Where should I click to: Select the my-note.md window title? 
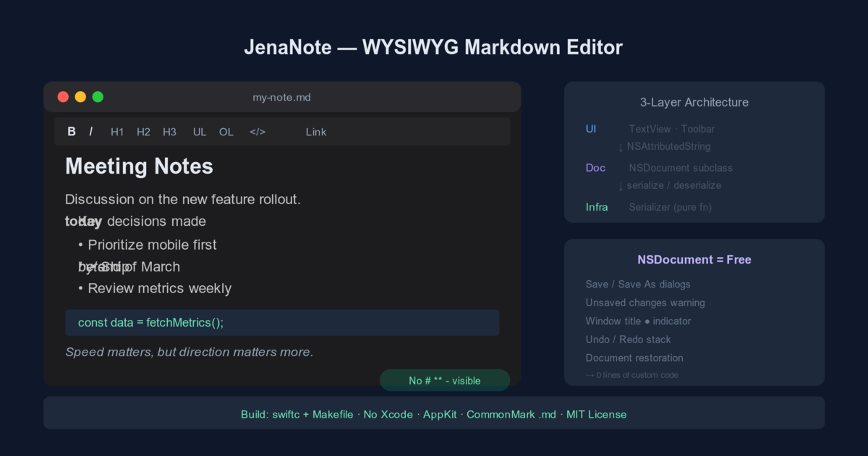282,97
